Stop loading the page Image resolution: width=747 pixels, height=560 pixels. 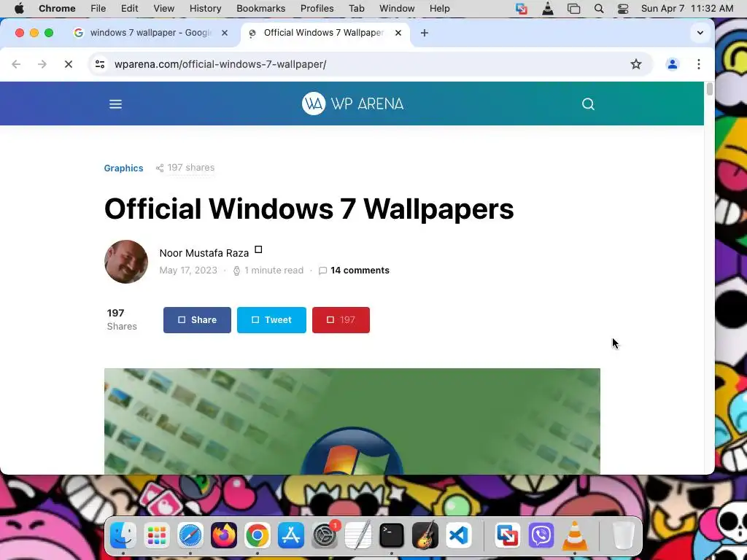pyautogui.click(x=68, y=64)
